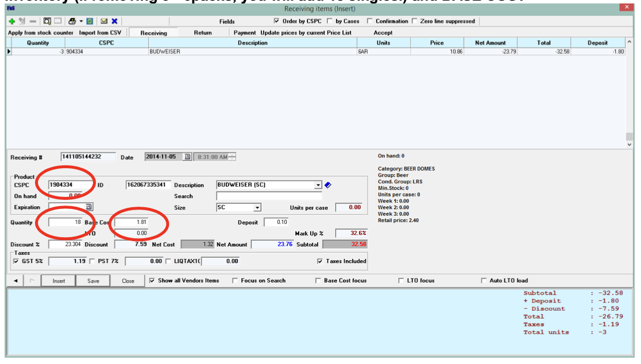Open the Fields menu

pyautogui.click(x=227, y=21)
